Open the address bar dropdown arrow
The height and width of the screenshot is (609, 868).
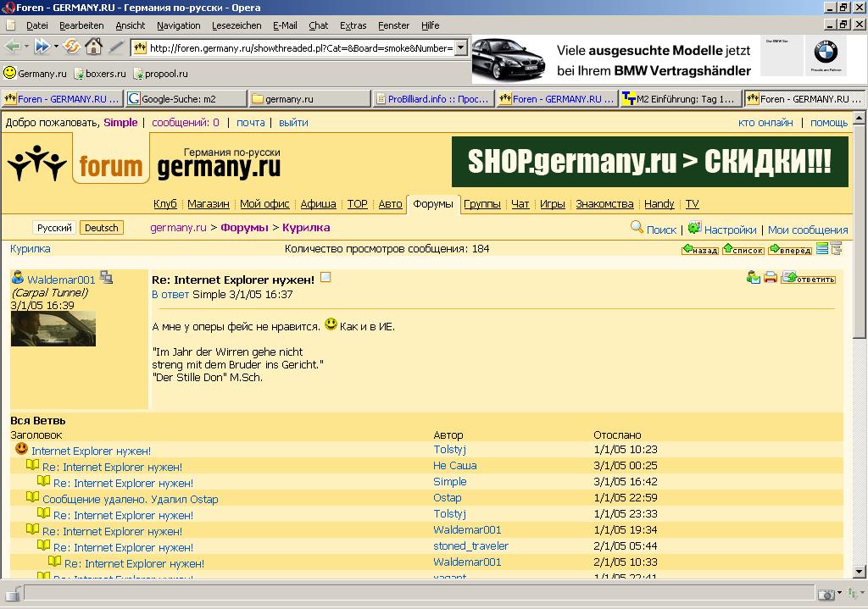[460, 47]
